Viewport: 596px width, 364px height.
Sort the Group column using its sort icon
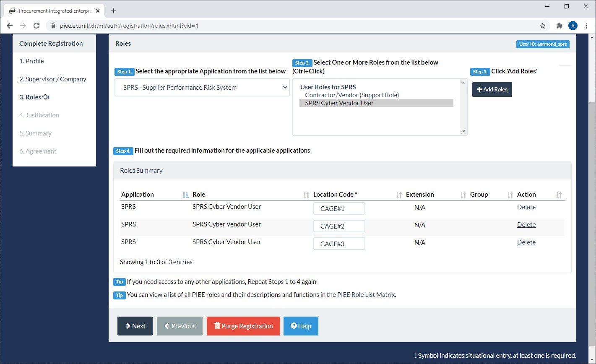[510, 195]
